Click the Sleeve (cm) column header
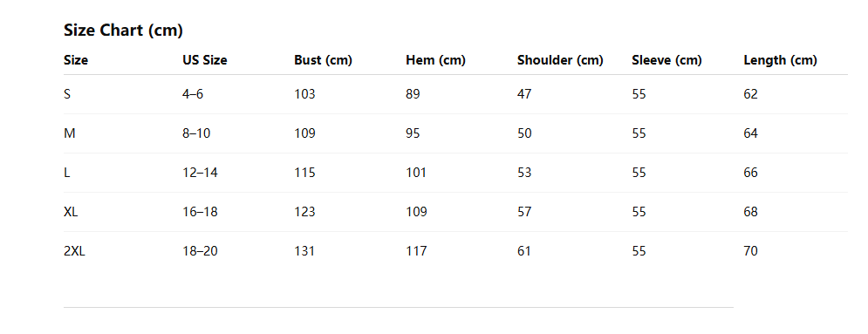The height and width of the screenshot is (334, 868). pyautogui.click(x=666, y=60)
